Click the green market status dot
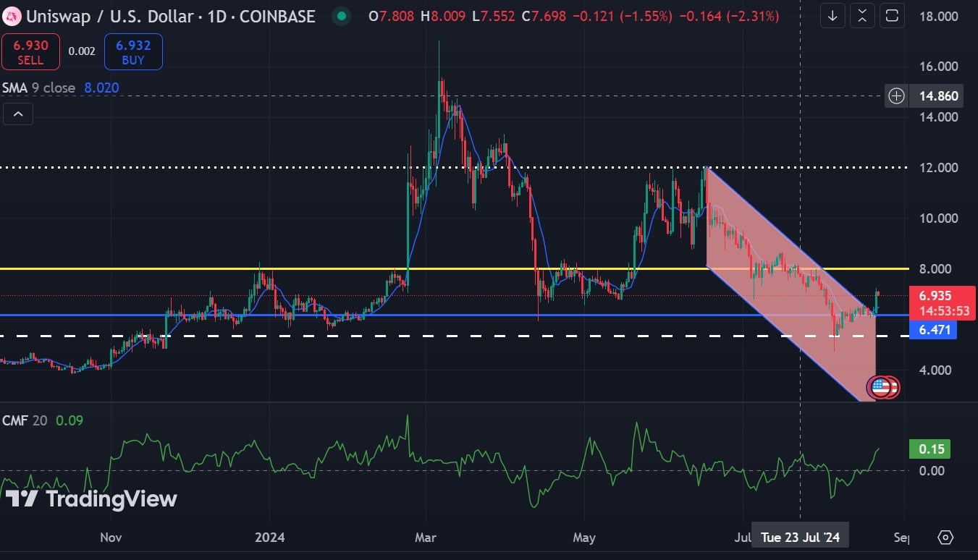 point(341,15)
